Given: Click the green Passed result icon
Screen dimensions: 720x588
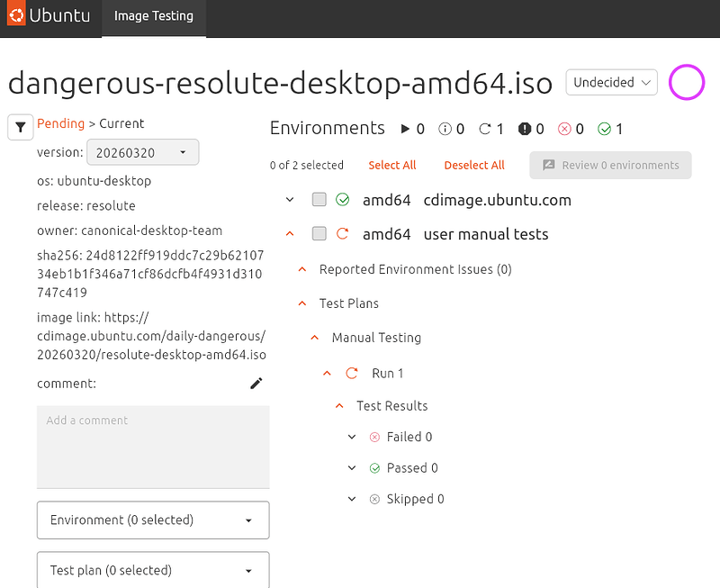Looking at the screenshot, I should (374, 468).
